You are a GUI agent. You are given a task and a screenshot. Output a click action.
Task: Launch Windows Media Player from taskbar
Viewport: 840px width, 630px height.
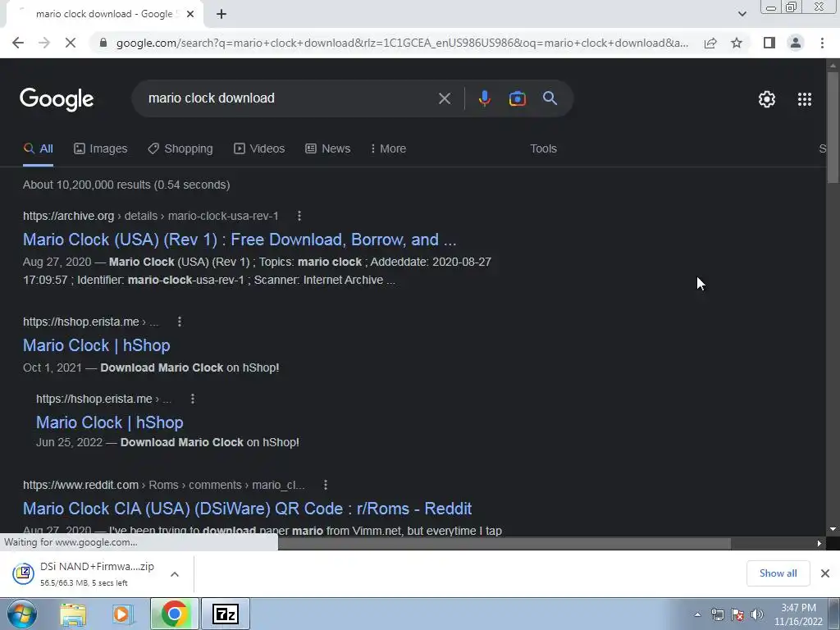(x=122, y=614)
